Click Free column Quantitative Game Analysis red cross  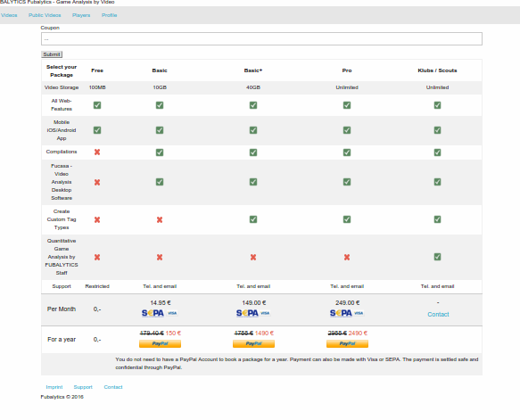(97, 257)
